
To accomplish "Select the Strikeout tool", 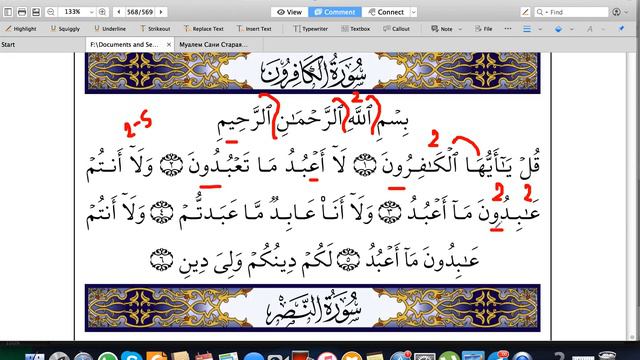I will coord(155,29).
